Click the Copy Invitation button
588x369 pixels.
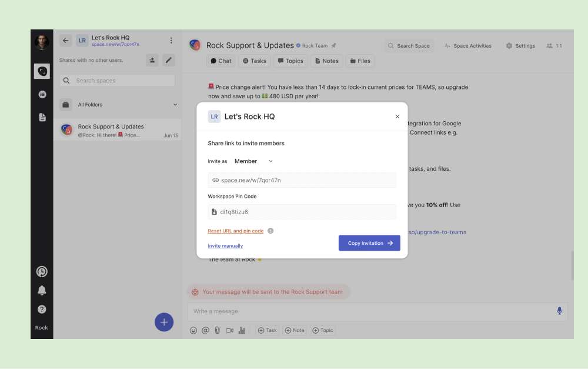[369, 243]
